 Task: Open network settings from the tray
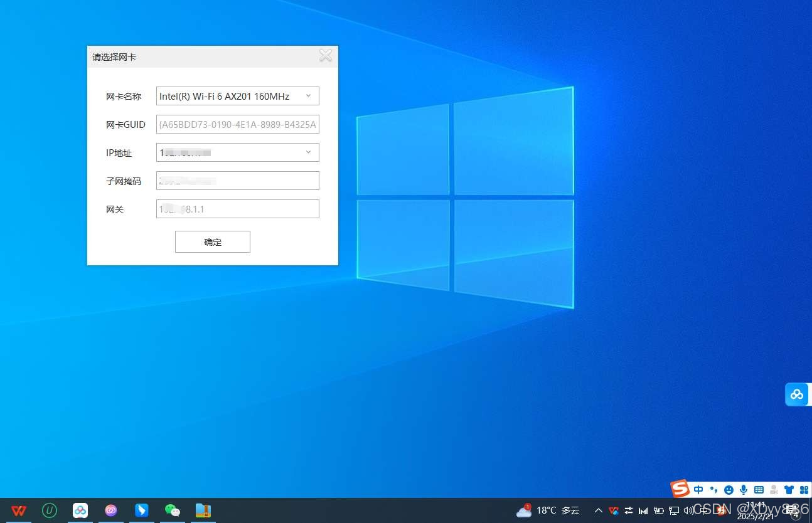tap(674, 510)
